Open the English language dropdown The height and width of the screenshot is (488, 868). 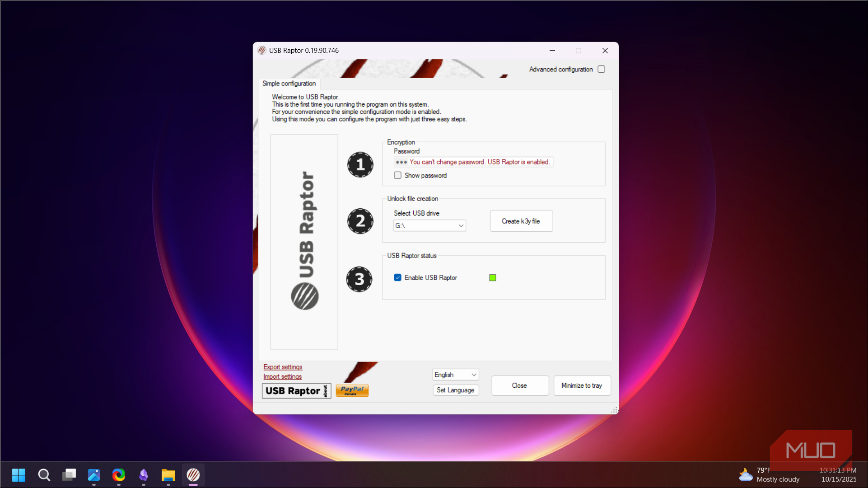455,375
